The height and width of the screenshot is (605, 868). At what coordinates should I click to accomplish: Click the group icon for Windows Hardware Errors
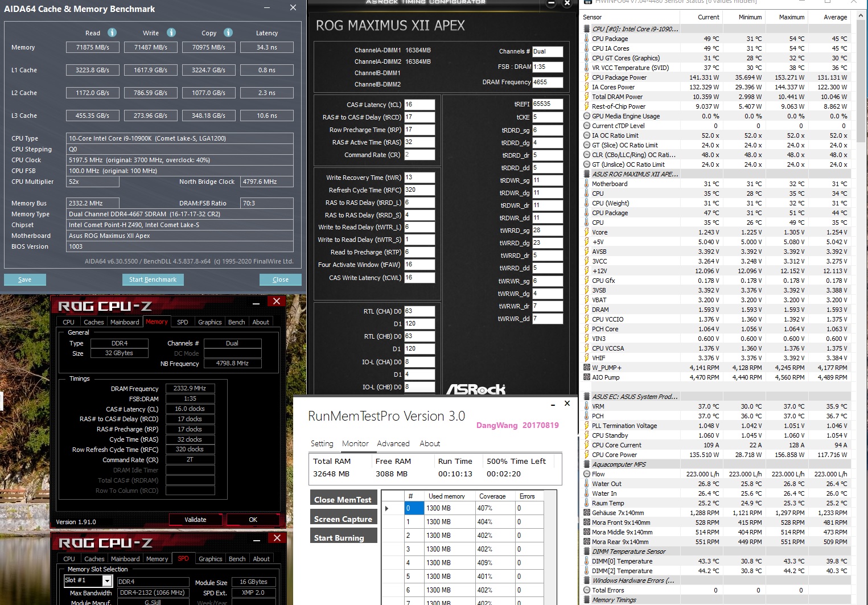(587, 581)
